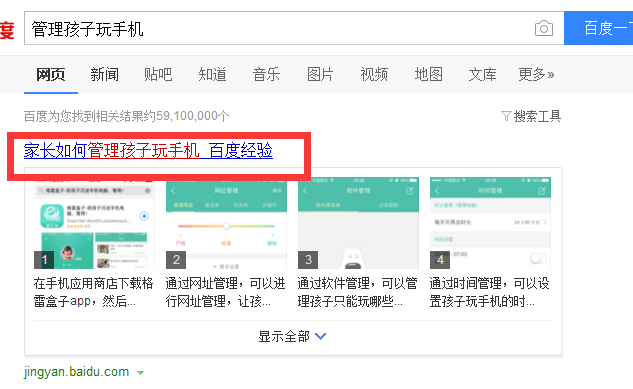Open 搜索工具 filter tools
Viewport: 633px width, 389px height.
coord(531,116)
